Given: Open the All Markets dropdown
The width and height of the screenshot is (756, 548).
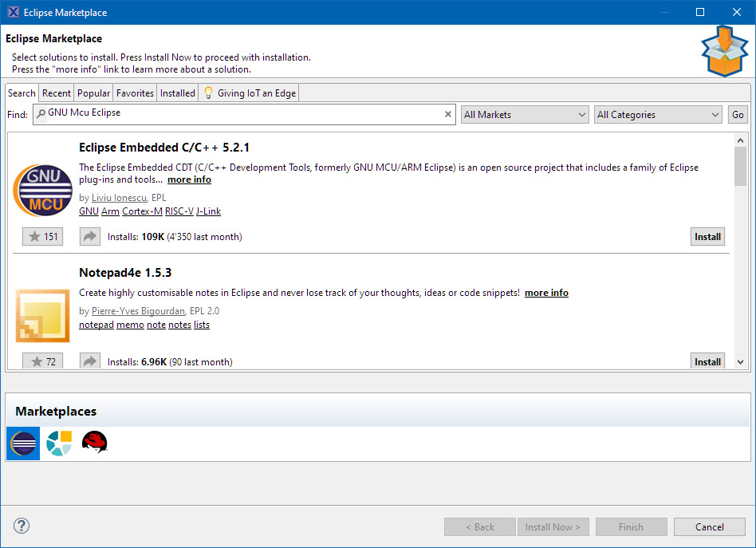Looking at the screenshot, I should 525,115.
